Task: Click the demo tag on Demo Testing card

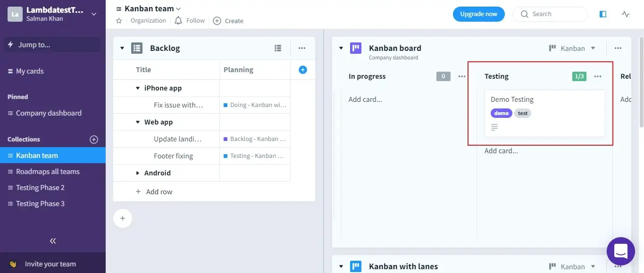Action: (x=501, y=113)
